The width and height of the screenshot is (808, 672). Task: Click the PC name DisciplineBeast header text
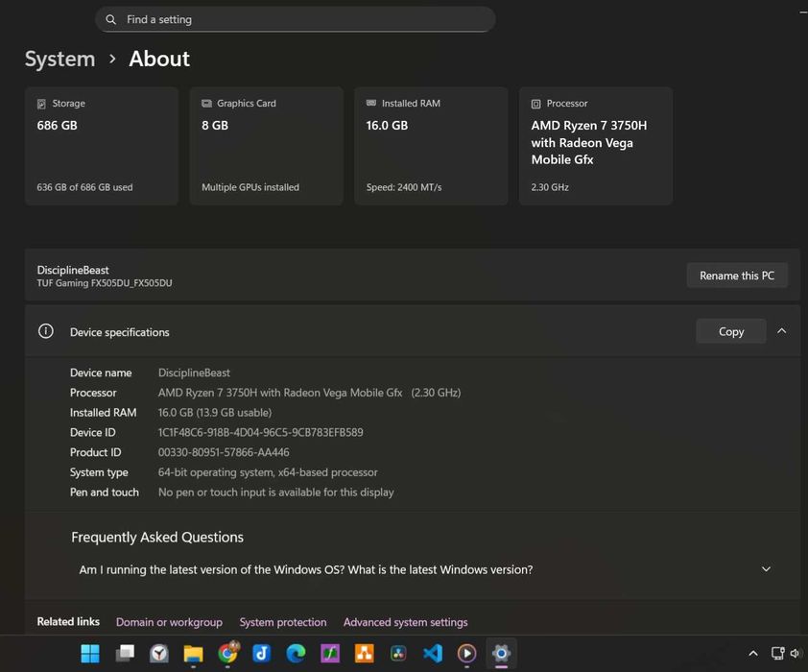point(73,270)
